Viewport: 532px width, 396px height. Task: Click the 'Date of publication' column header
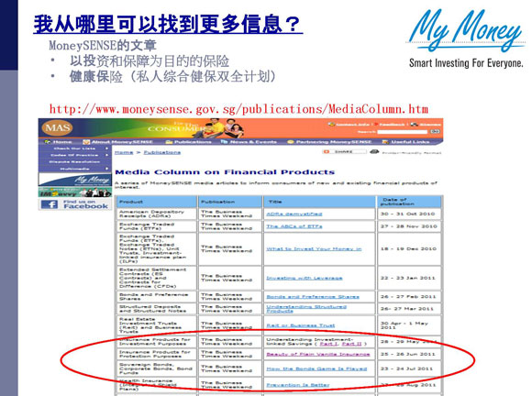[409, 202]
